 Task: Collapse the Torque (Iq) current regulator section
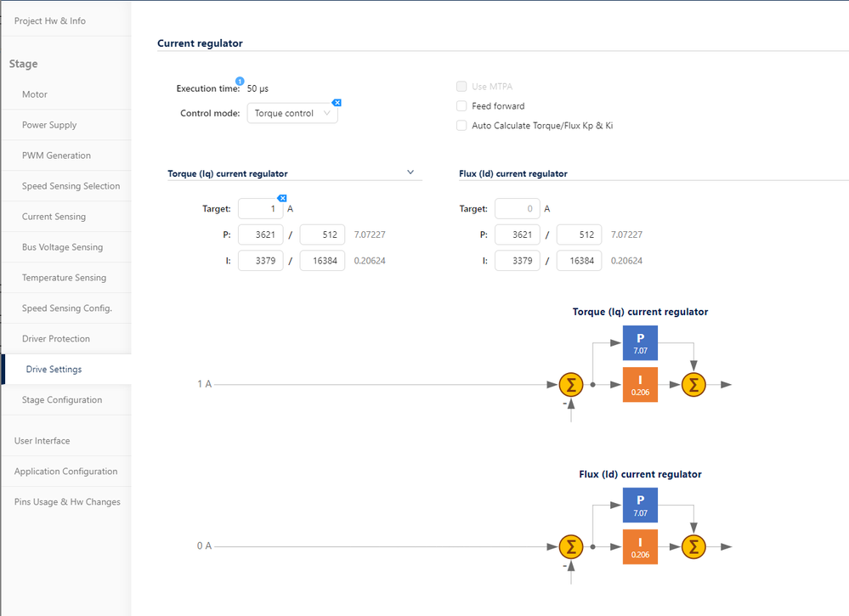click(410, 172)
